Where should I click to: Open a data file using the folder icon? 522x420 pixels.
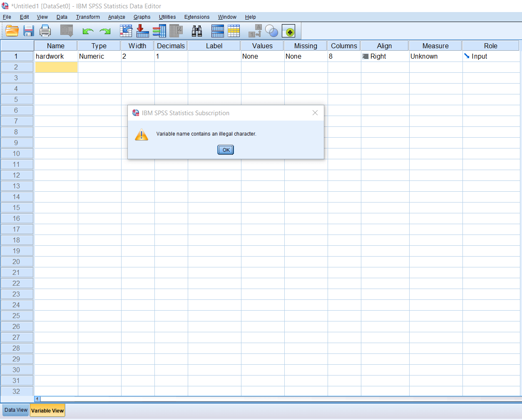12,31
